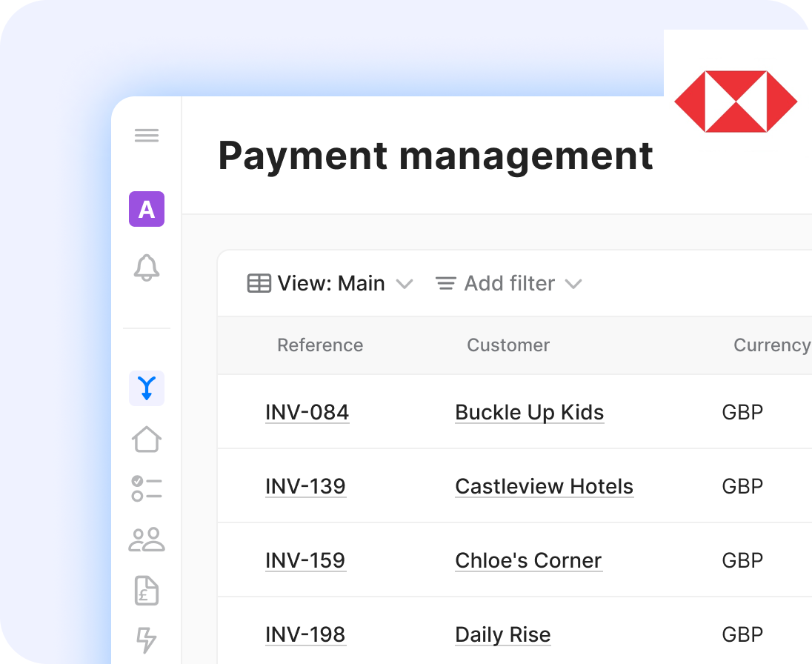Click the lightning bolt sidebar icon
The image size is (812, 664).
[x=147, y=640]
